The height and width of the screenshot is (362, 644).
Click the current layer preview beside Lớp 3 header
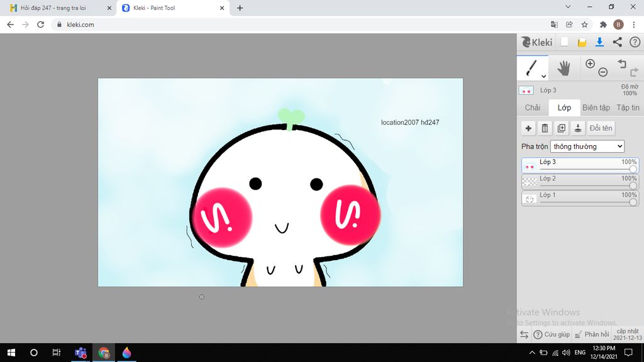[x=526, y=90]
